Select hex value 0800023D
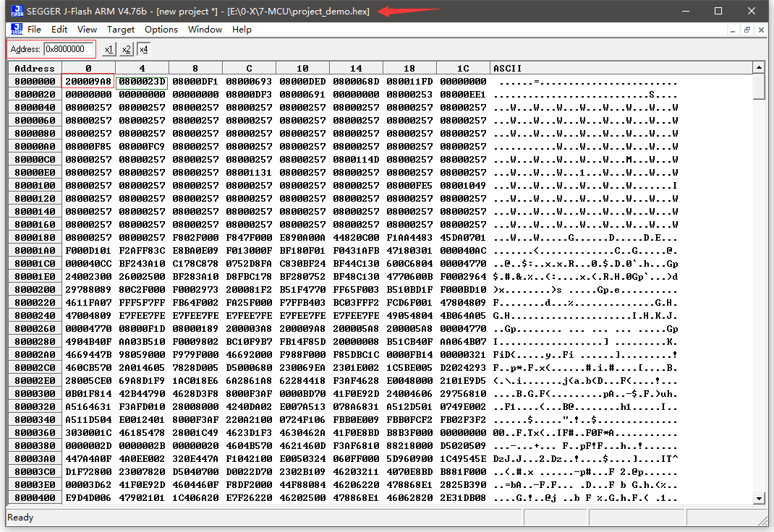The image size is (774, 532). (x=143, y=82)
